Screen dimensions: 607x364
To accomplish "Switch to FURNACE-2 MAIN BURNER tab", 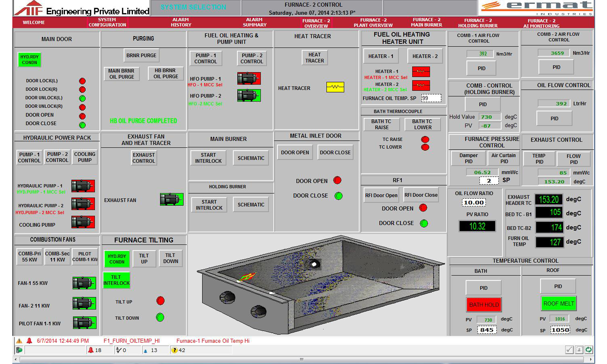I will (x=426, y=22).
